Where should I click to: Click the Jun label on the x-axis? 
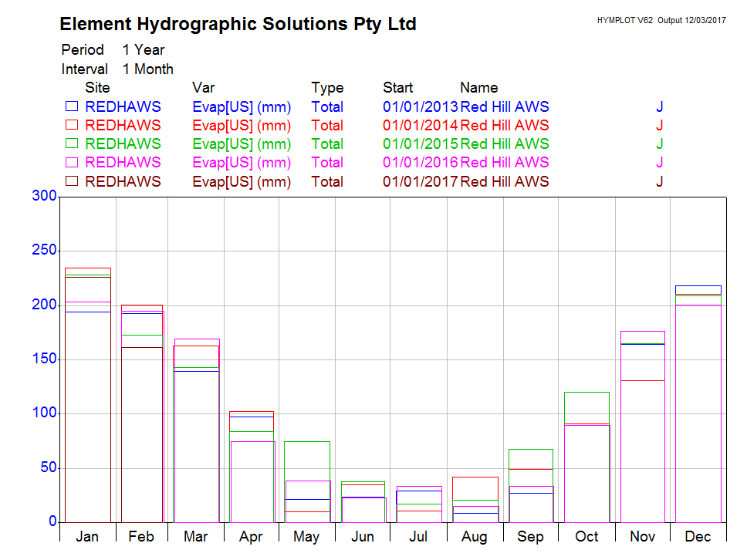(362, 536)
